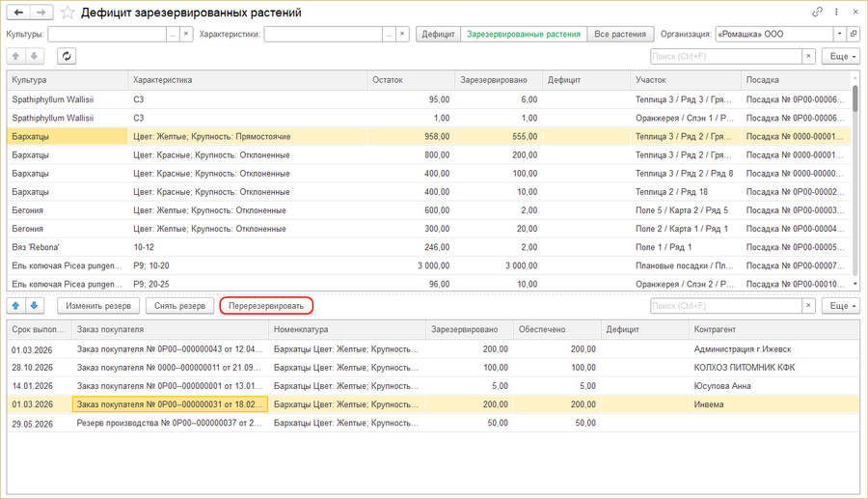Add this form to favorites star
Viewport: 868px width, 499px height.
point(67,13)
